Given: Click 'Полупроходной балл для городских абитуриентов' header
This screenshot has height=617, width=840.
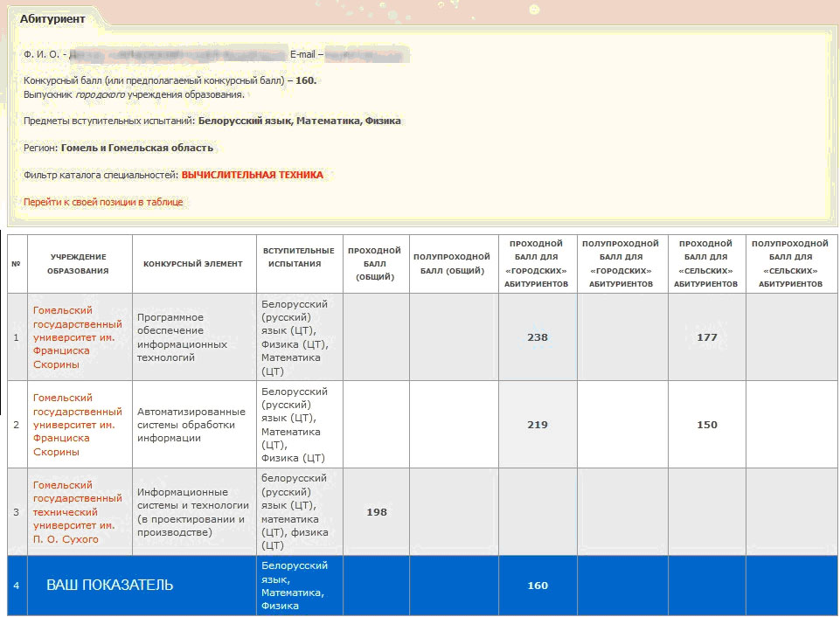Looking at the screenshot, I should (621, 264).
